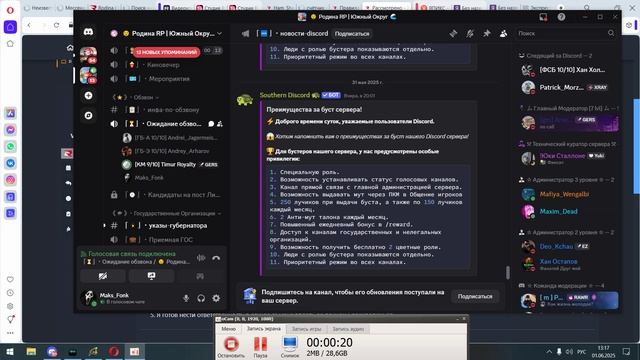Click the новые упоминания red pill
The width and height of the screenshot is (640, 360).
[167, 52]
